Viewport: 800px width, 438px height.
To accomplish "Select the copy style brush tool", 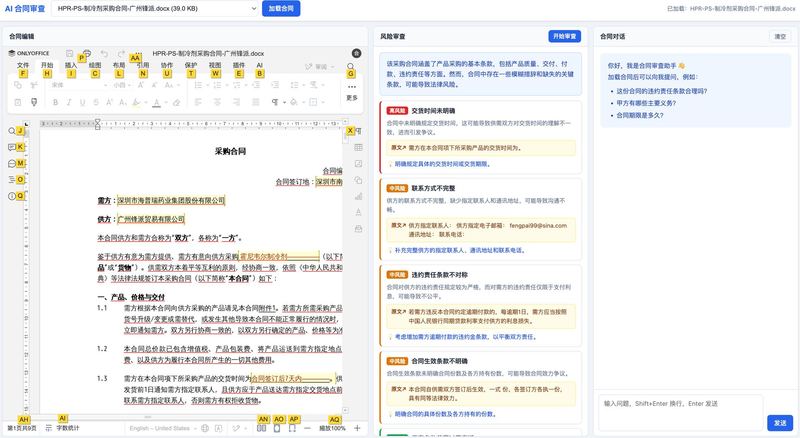I will coord(34,102).
